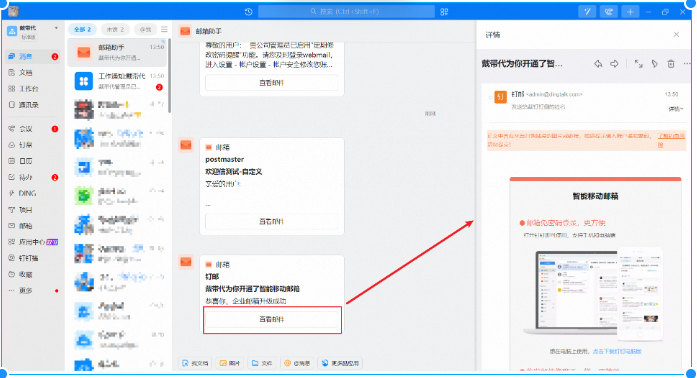
Task: Click the @ toolbar button below the chat
Action: point(297,363)
